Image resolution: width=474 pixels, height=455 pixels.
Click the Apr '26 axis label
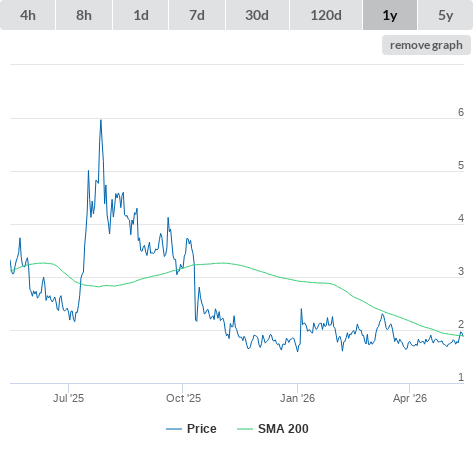coord(410,398)
